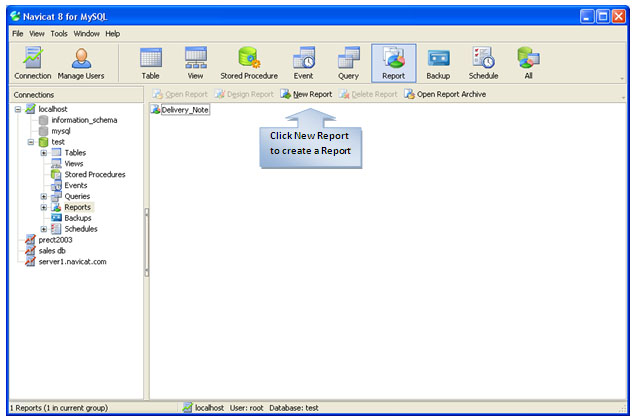Expand the Reports tree node
Image resolution: width=634 pixels, height=420 pixels.
pyautogui.click(x=44, y=207)
